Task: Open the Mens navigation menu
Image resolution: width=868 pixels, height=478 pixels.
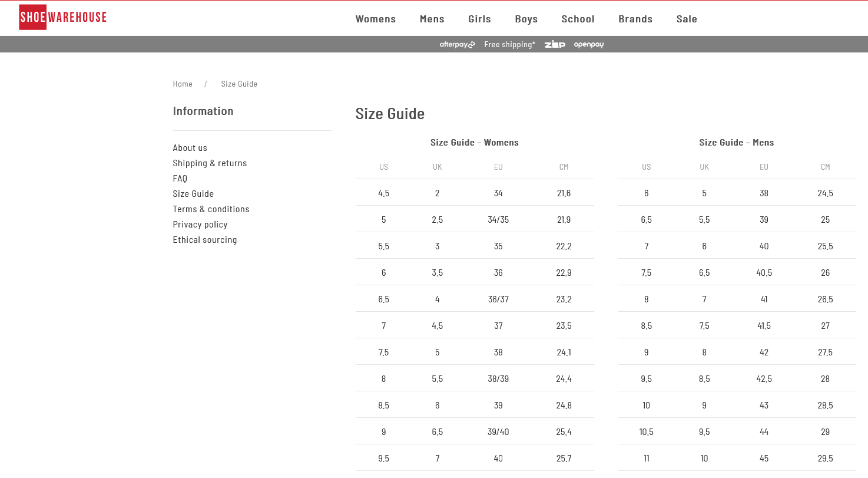Action: point(432,19)
